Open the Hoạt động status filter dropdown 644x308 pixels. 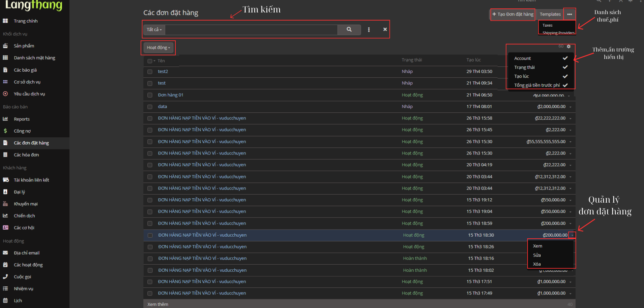[158, 48]
